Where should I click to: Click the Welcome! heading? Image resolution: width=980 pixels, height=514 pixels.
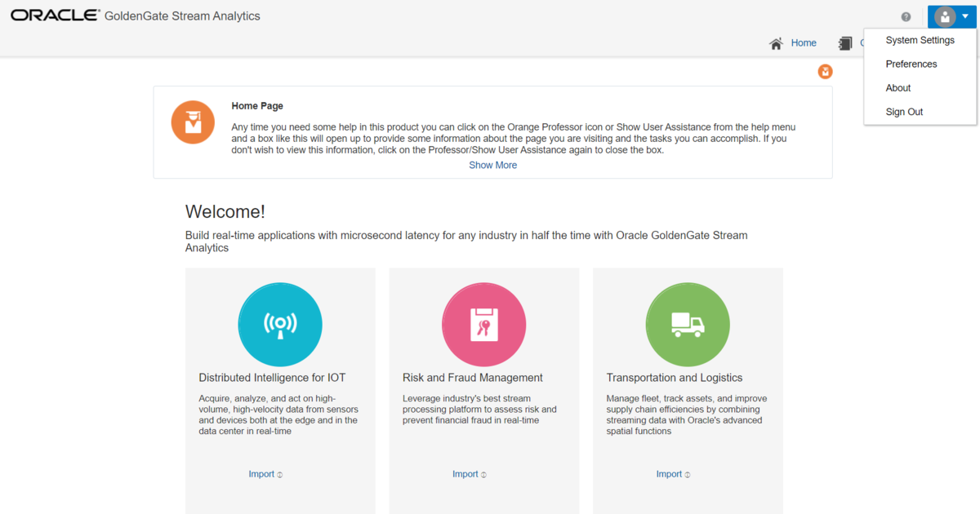click(225, 212)
